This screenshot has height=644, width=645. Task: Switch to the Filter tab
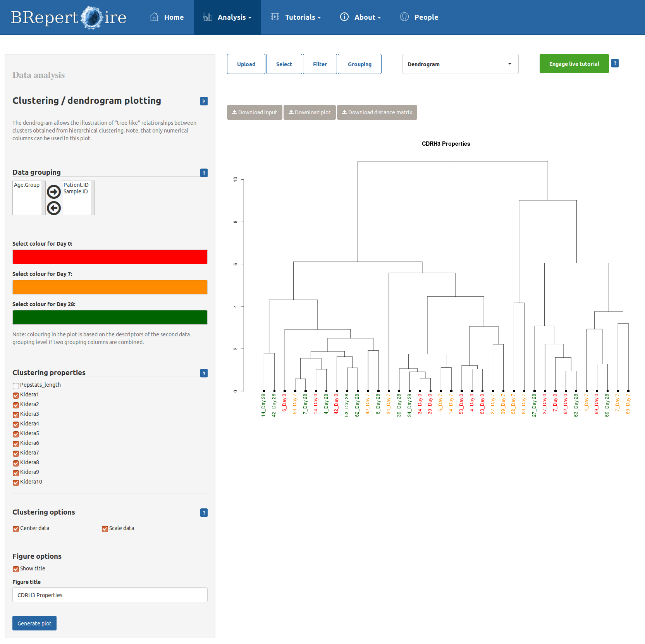point(320,64)
